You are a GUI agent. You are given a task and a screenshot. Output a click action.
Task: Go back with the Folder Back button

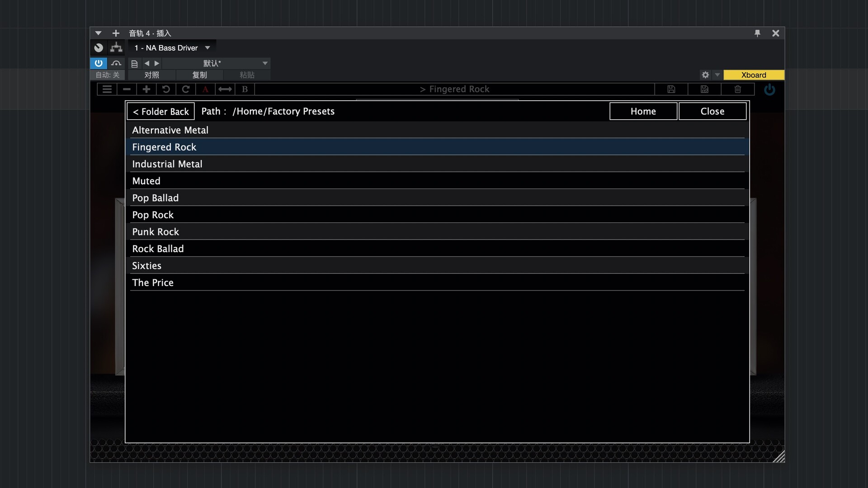coord(160,111)
